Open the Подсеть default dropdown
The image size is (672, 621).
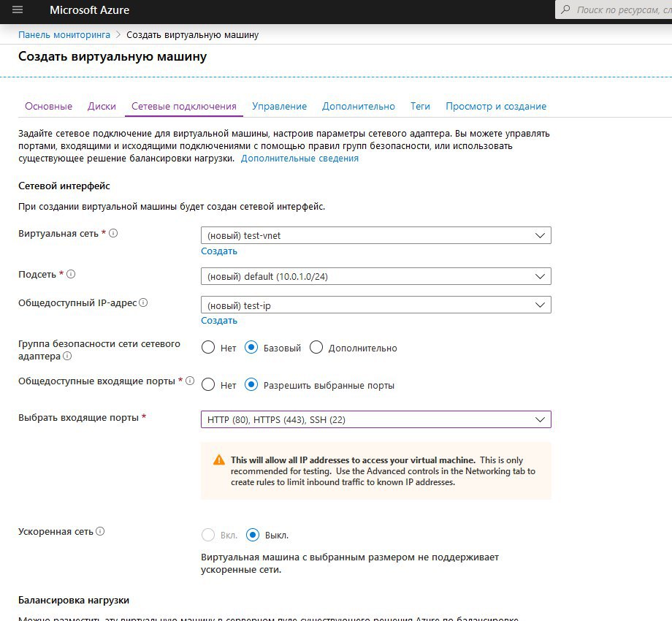(x=376, y=276)
